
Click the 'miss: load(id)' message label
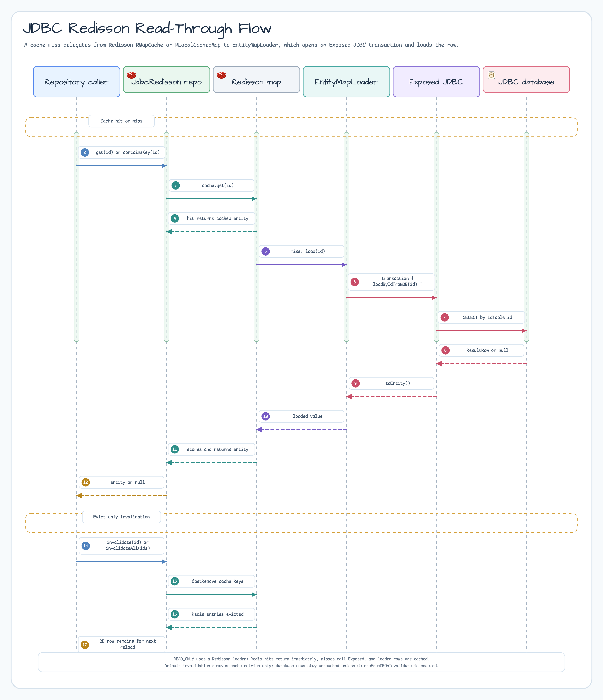click(308, 251)
